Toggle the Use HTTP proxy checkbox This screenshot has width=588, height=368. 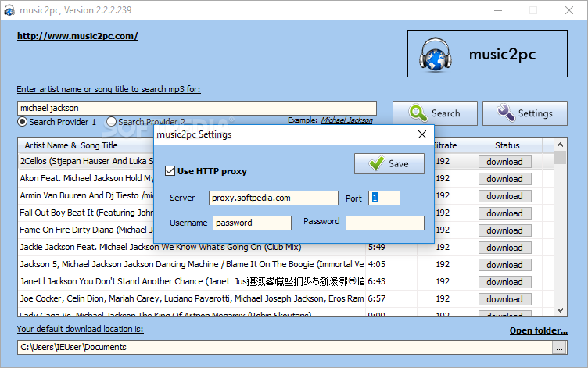[170, 171]
